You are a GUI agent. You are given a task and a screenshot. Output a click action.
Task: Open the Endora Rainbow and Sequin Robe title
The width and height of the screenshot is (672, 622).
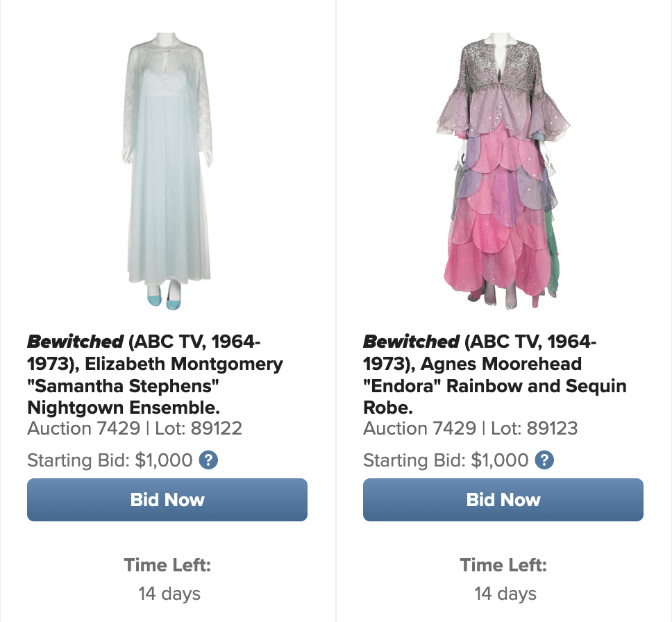pos(494,375)
